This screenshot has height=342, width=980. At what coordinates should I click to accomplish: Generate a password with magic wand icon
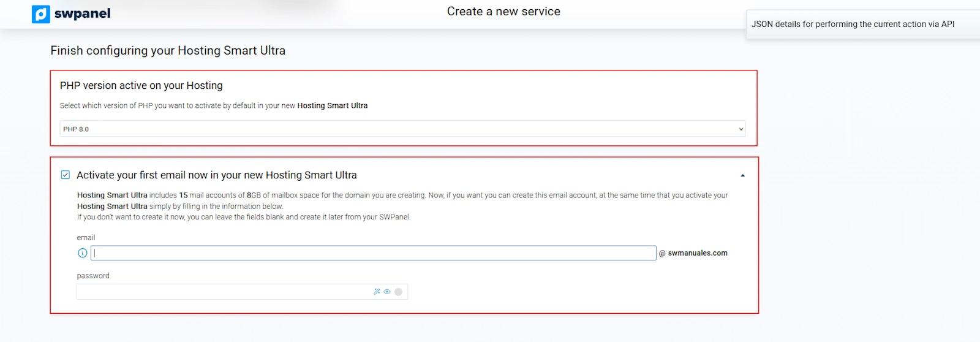[377, 292]
